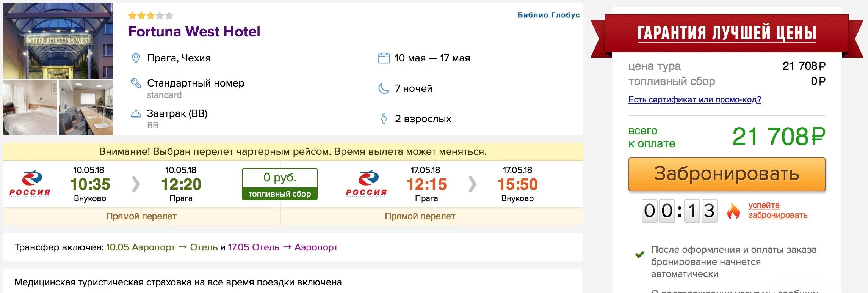Screen dimensions: 868x293
Task: Click the green checkmark beside the booking note
Action: [x=640, y=254]
